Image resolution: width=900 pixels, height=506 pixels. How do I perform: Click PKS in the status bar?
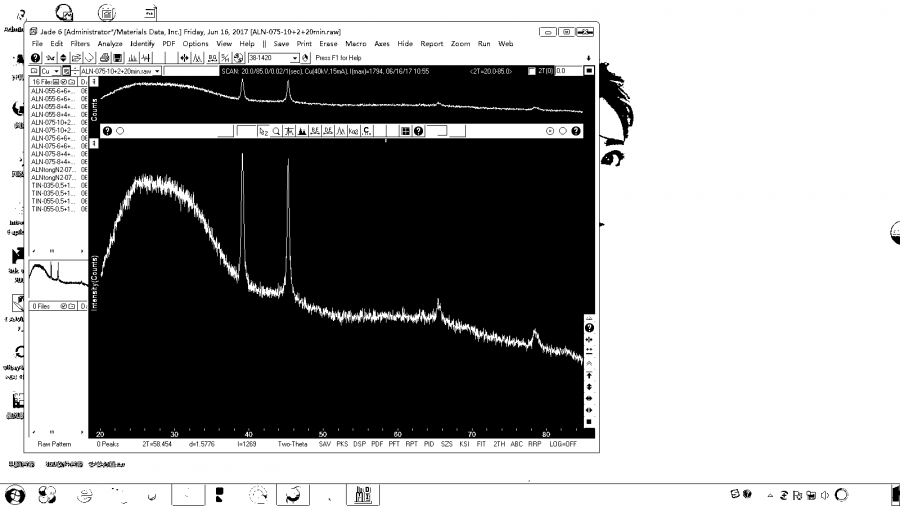(342, 444)
